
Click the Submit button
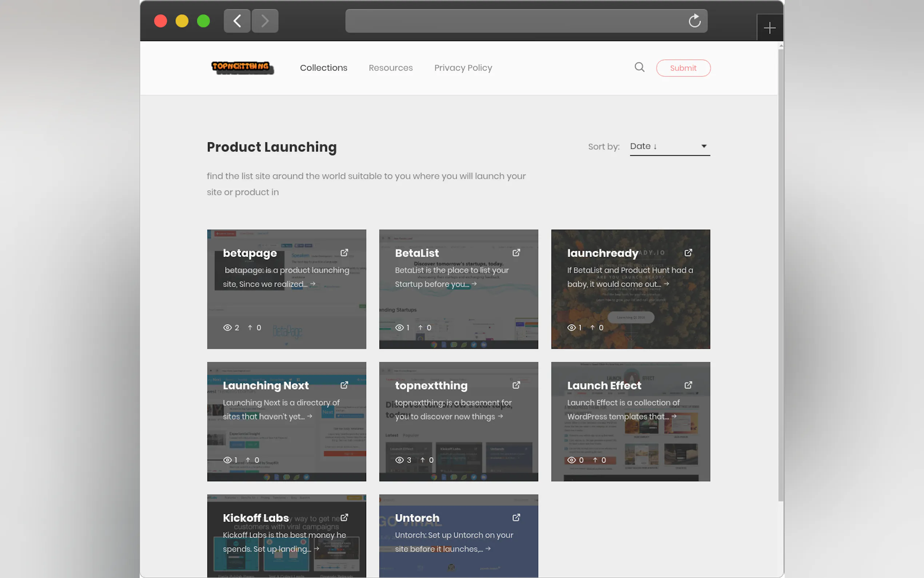pos(683,68)
